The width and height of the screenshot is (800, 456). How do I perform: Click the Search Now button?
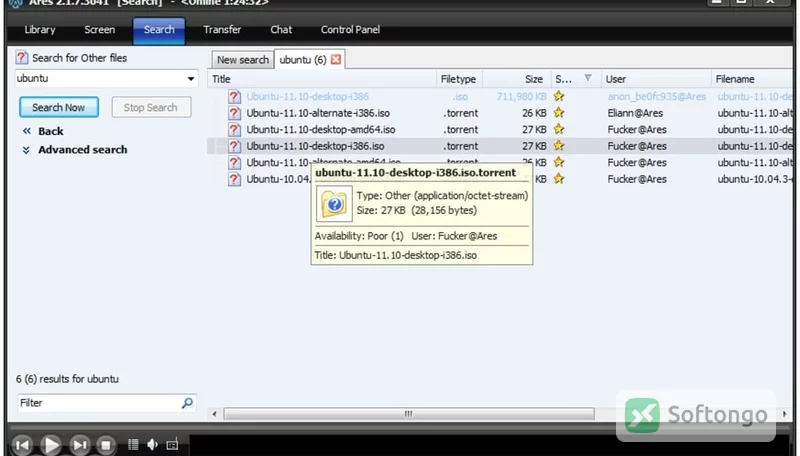pos(59,107)
